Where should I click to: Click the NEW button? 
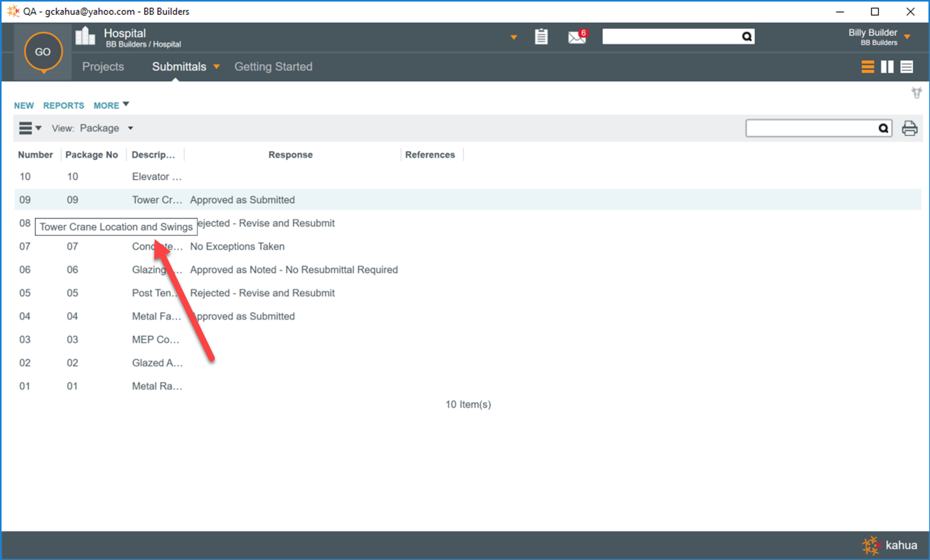[x=24, y=106]
